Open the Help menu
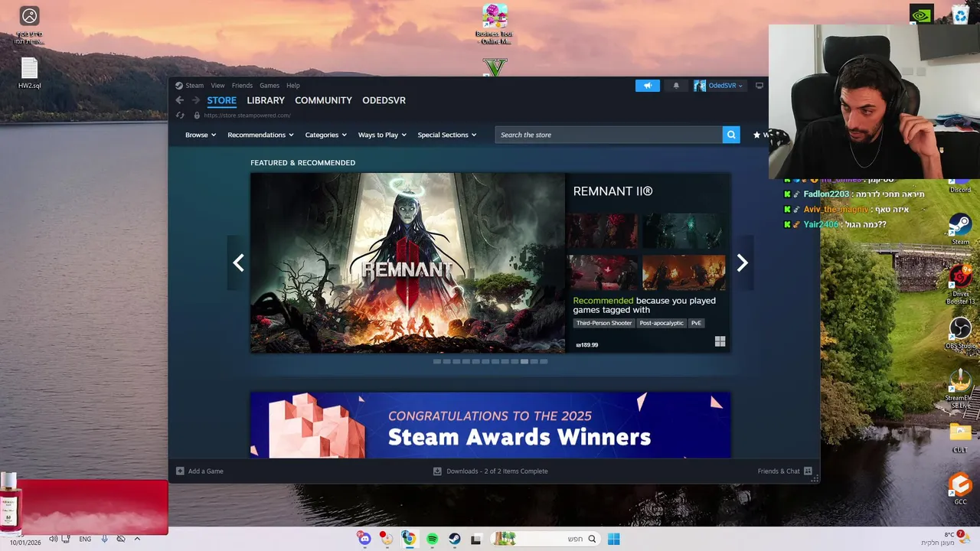The height and width of the screenshot is (551, 980). (x=293, y=86)
